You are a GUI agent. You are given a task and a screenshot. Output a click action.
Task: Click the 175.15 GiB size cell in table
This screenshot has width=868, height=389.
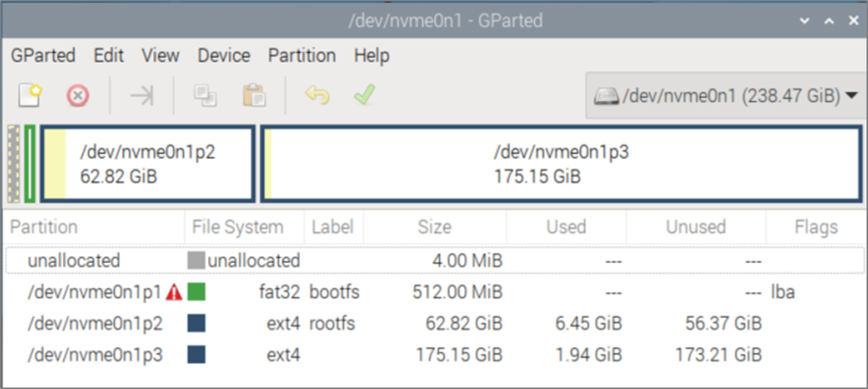pyautogui.click(x=458, y=355)
